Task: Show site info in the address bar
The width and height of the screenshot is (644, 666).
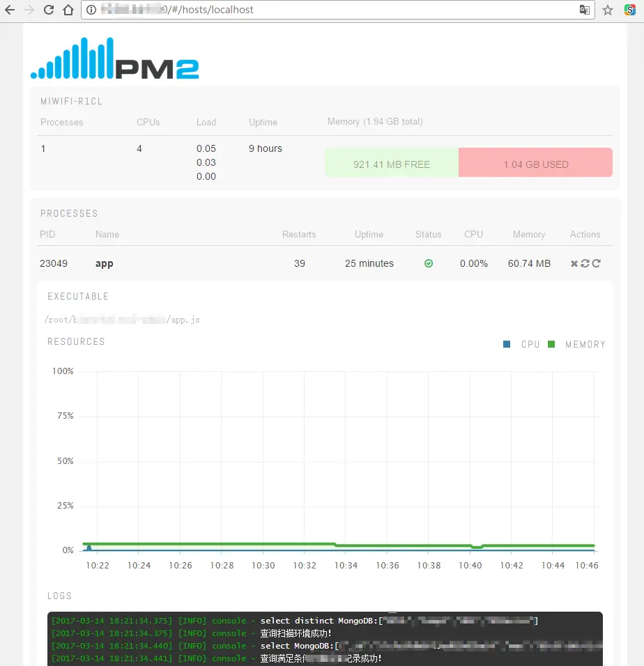Action: pos(91,10)
